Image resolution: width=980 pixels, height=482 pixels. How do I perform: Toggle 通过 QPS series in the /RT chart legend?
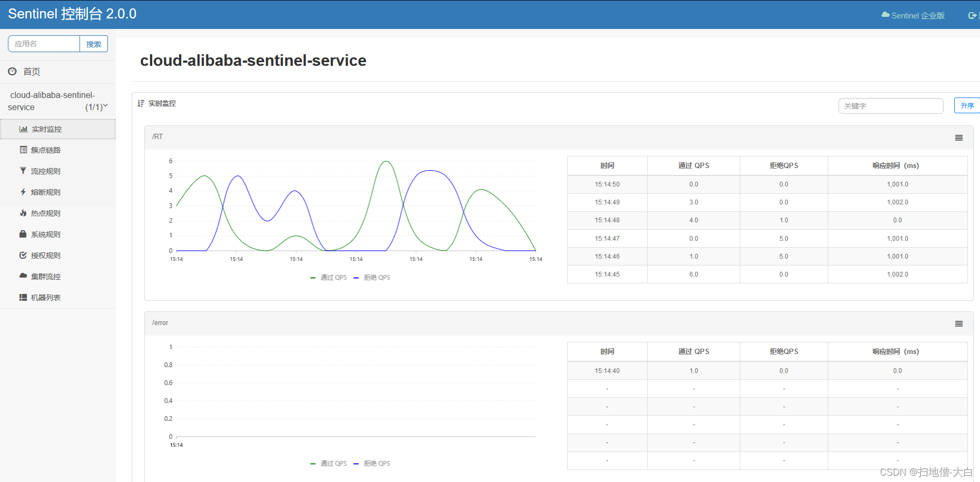pos(329,278)
